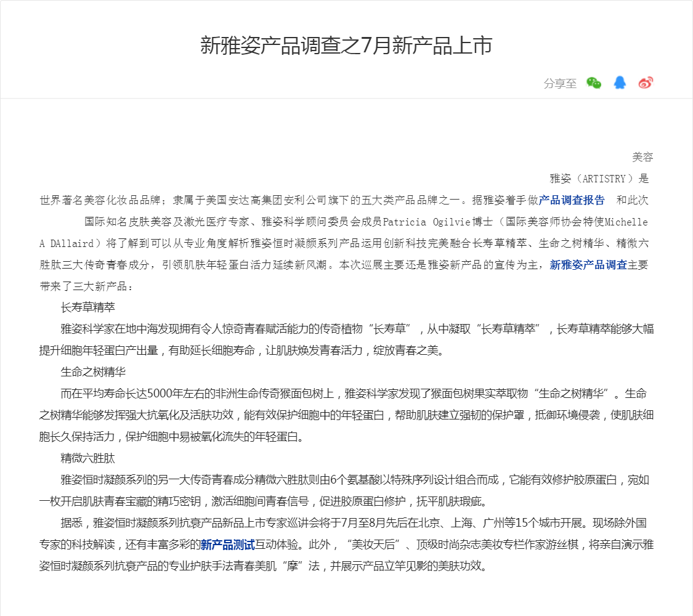Share the article to WeChat
The width and height of the screenshot is (693, 616).
594,83
